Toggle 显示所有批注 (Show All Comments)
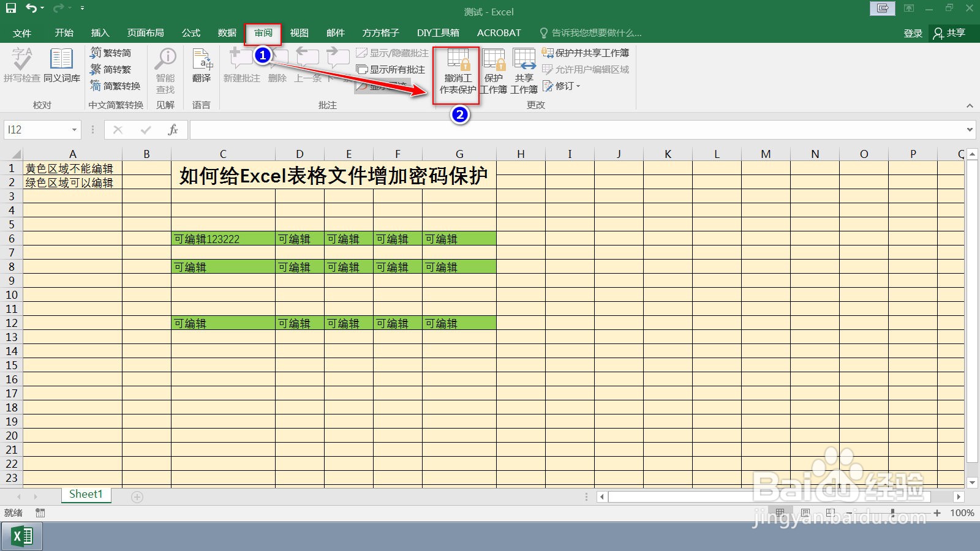This screenshot has height=551, width=980. 391,69
